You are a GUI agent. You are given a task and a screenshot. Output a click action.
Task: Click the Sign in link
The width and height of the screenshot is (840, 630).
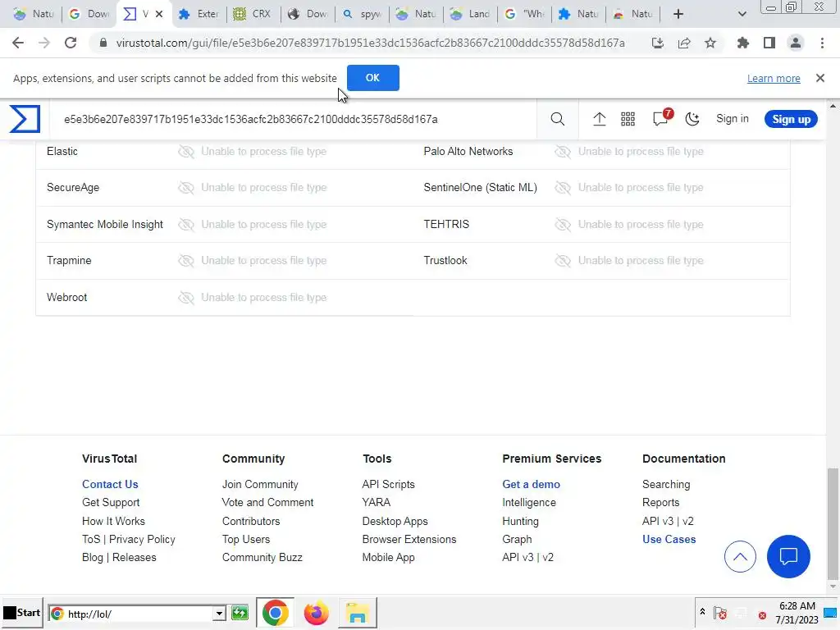733,119
